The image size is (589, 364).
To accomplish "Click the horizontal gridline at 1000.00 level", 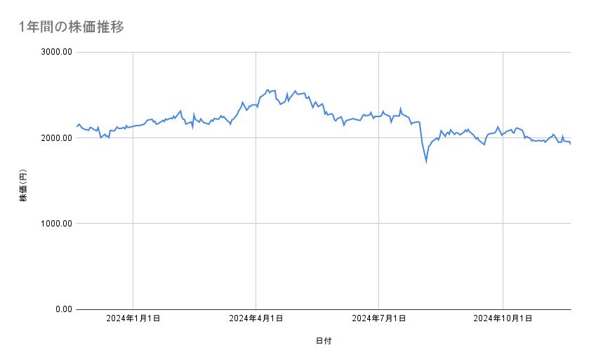I will pos(323,224).
